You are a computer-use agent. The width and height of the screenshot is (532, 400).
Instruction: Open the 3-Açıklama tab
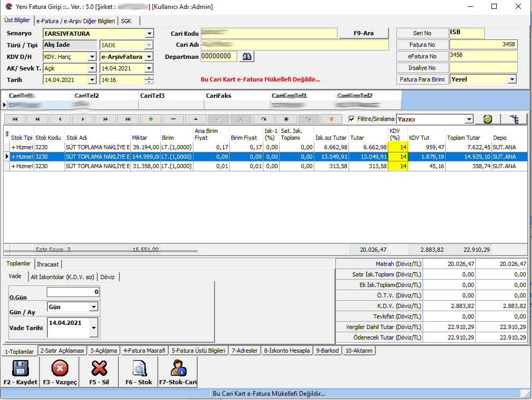104,351
